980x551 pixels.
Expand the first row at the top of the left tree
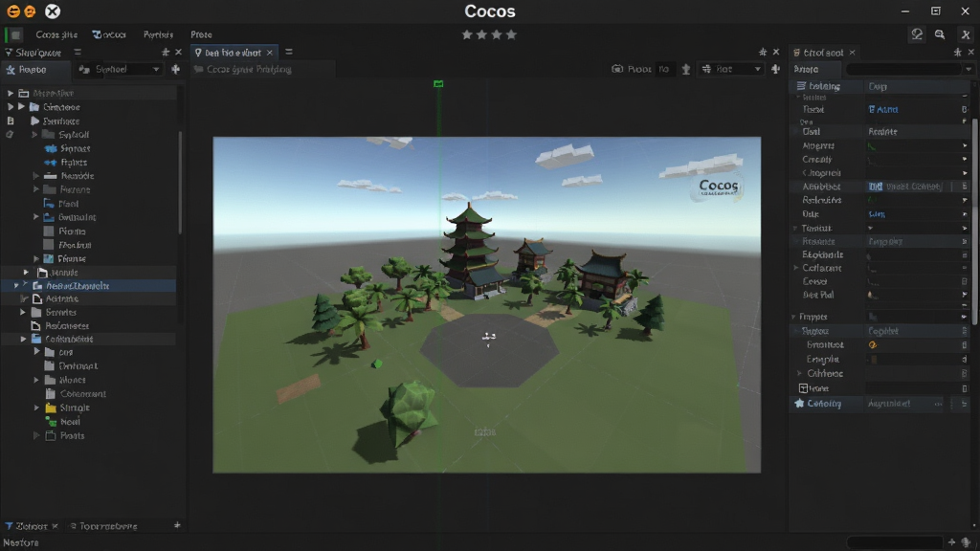coord(10,93)
